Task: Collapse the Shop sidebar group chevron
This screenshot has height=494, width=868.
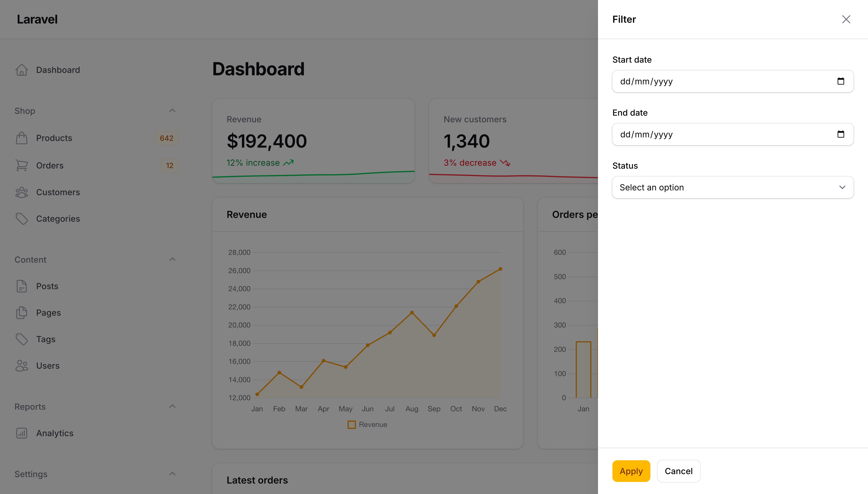Action: click(x=172, y=111)
